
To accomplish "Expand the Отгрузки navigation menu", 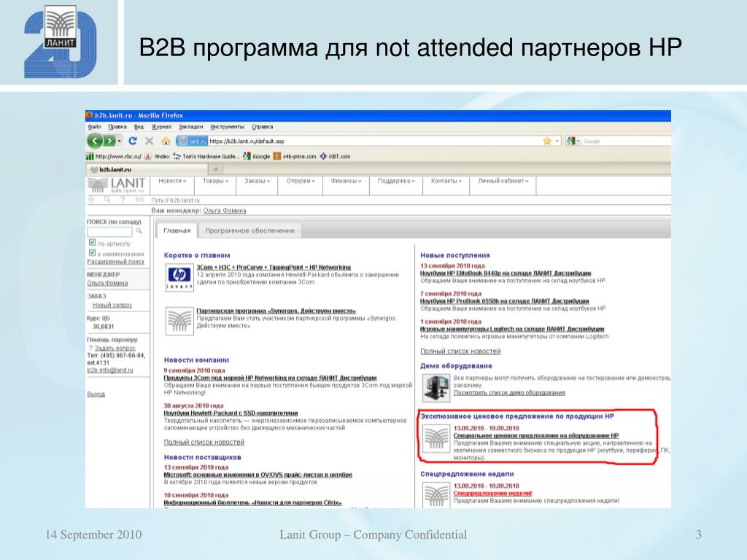I will click(301, 181).
